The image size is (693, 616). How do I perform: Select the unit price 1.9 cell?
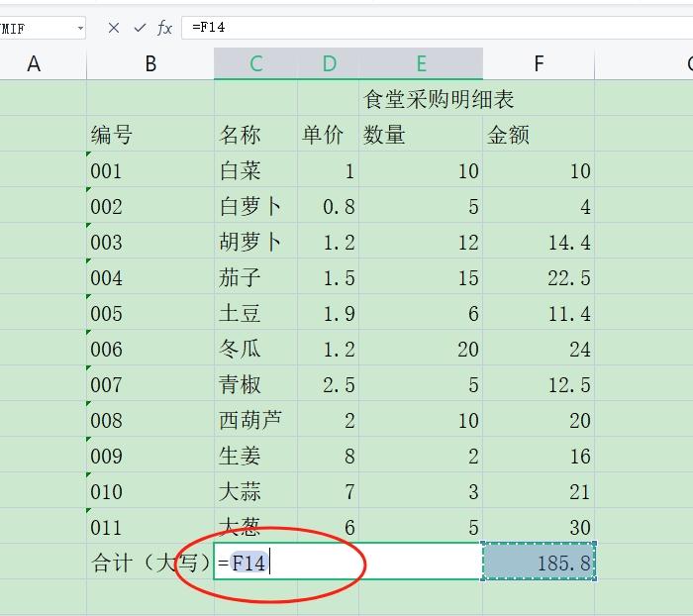coord(329,313)
